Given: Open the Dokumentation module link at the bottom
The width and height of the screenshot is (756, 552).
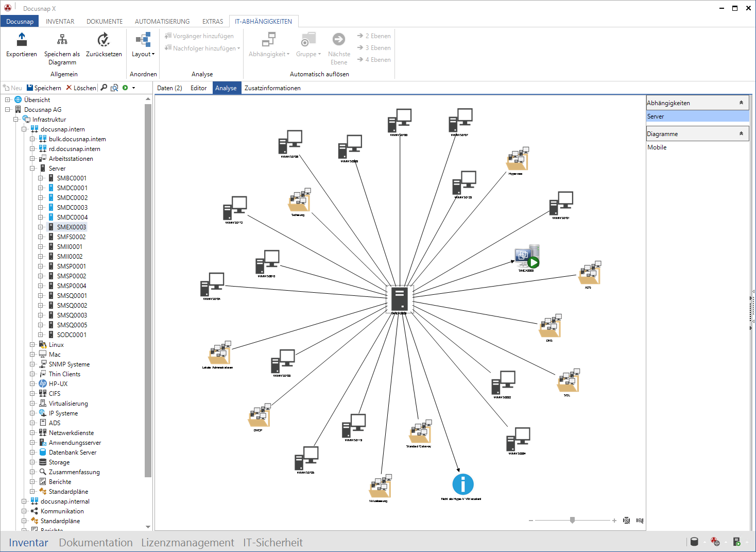Looking at the screenshot, I should click(x=96, y=542).
